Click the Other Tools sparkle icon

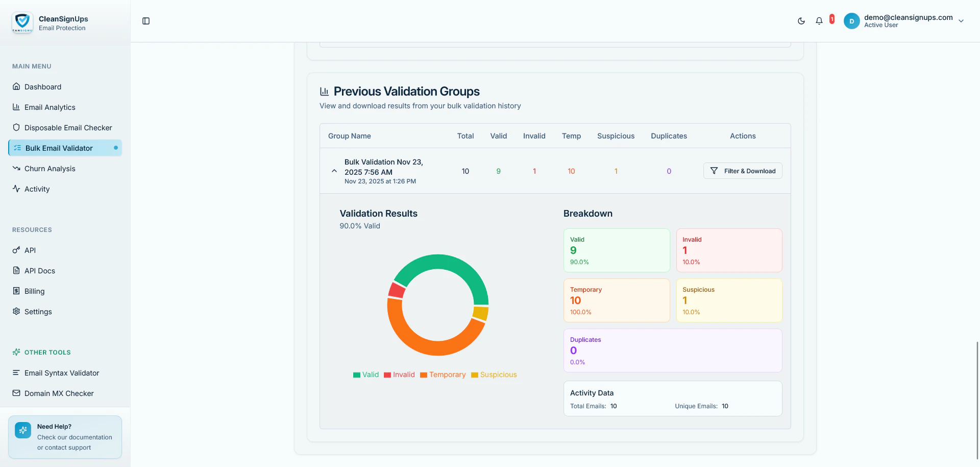(16, 352)
